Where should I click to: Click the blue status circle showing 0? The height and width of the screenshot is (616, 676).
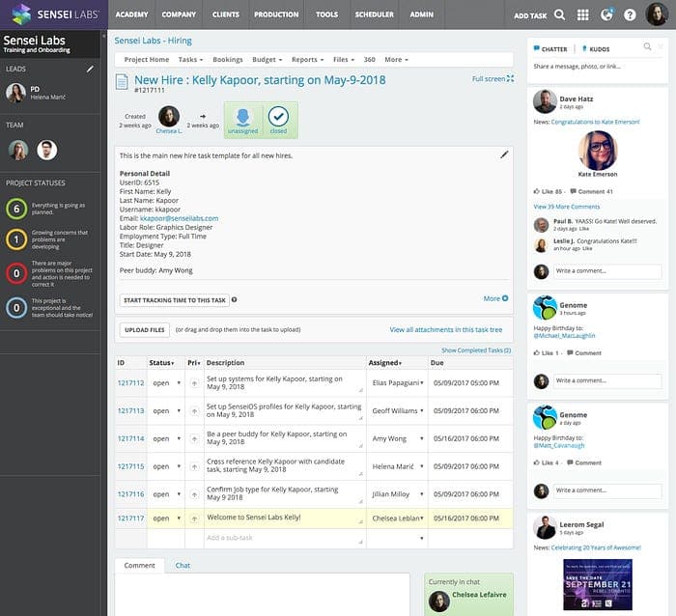[16, 308]
